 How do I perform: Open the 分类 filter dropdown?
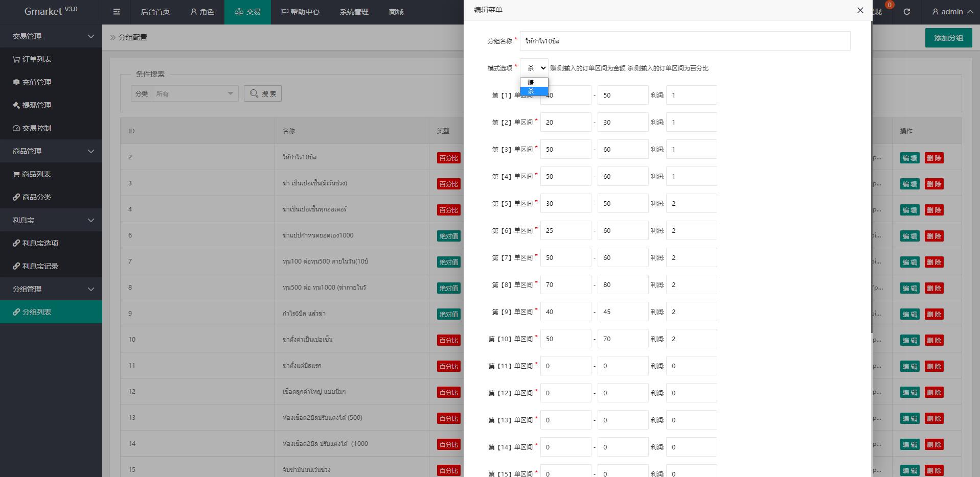194,93
